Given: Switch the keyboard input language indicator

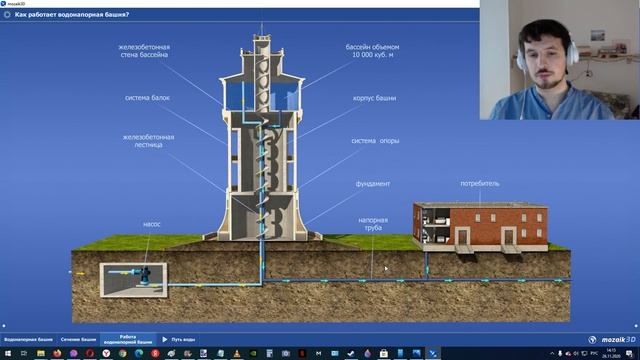Looking at the screenshot, I should (x=594, y=353).
